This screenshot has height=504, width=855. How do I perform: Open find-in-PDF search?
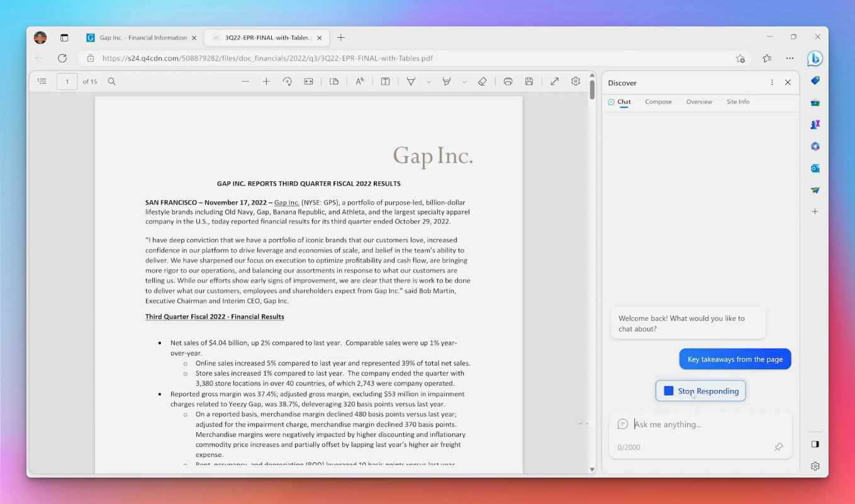112,81
